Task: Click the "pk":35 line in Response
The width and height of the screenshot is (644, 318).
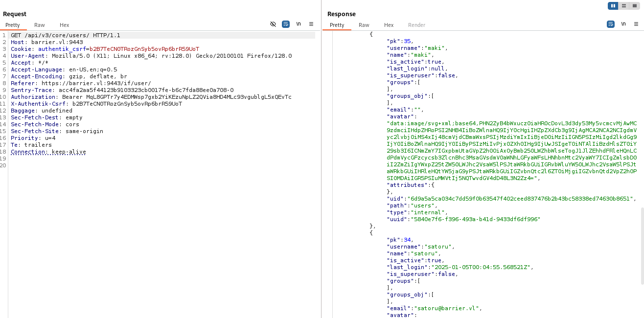Action: [x=401, y=41]
